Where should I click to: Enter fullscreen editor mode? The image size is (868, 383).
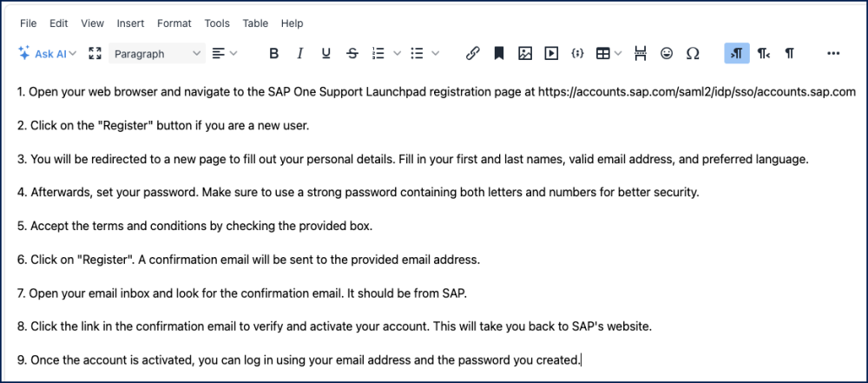tap(95, 54)
